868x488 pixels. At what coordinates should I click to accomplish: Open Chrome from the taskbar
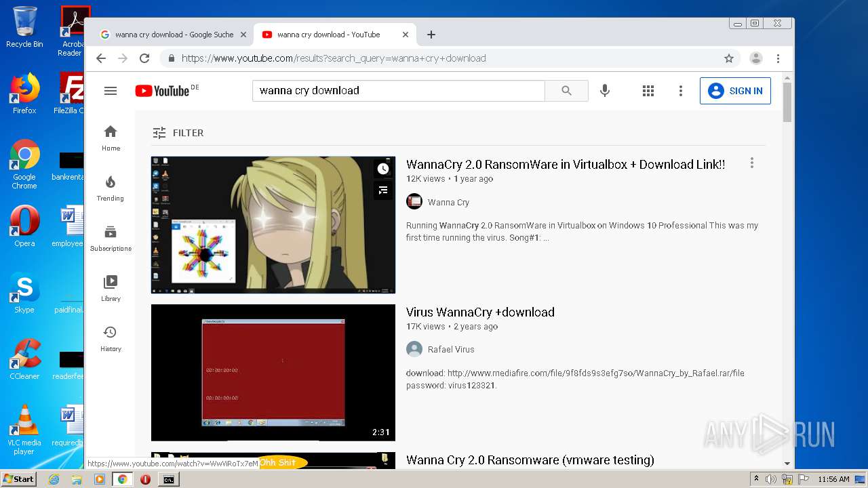123,479
